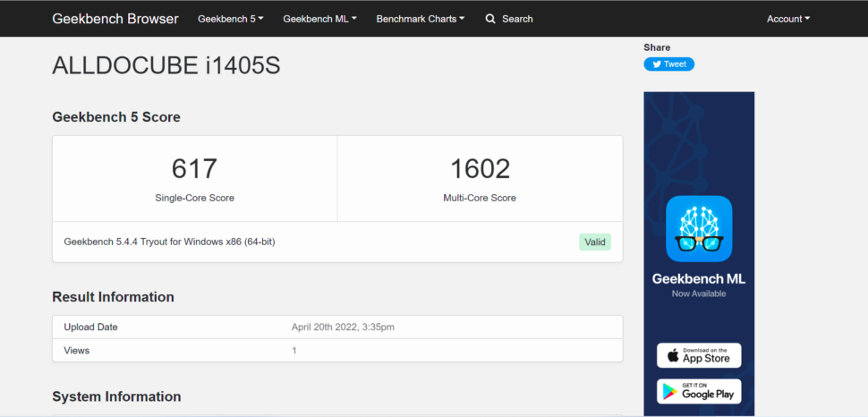Click the ALLDOCUBE i1405S page title

166,66
